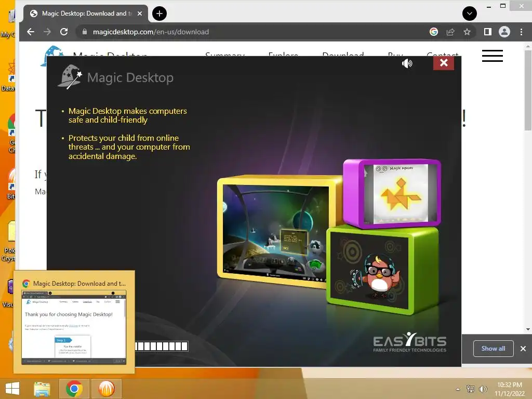Click the webpage vertical scrollbar thumb
The width and height of the screenshot is (532, 399).
(x=528, y=90)
